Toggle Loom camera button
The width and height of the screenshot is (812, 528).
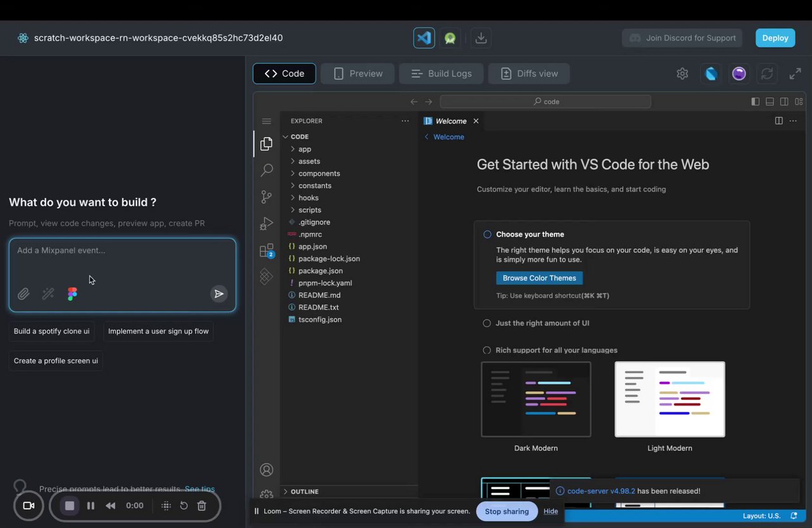pos(29,506)
